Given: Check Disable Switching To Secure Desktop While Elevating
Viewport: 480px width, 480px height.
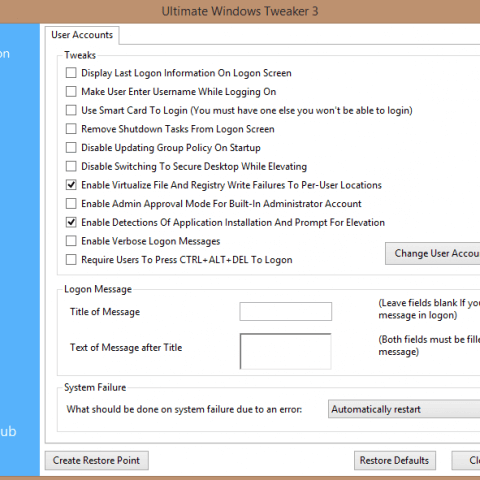Looking at the screenshot, I should pos(71,166).
